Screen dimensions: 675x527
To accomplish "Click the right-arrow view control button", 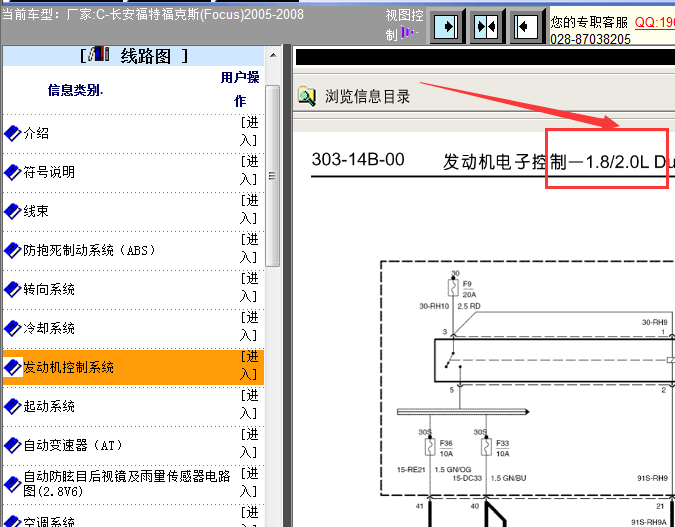I will [446, 27].
